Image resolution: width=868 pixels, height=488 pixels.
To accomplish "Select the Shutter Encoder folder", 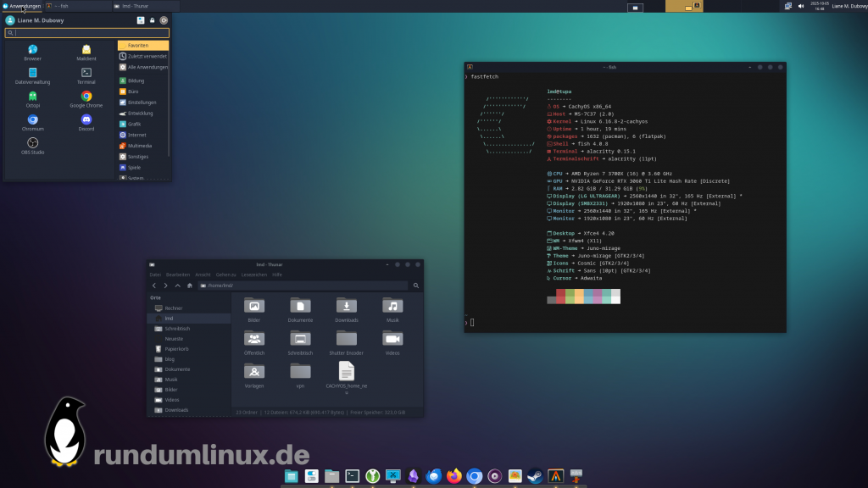I will click(346, 339).
